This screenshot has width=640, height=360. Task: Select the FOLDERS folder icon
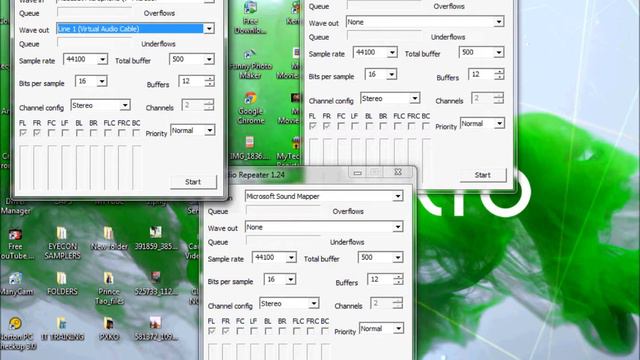(x=62, y=284)
